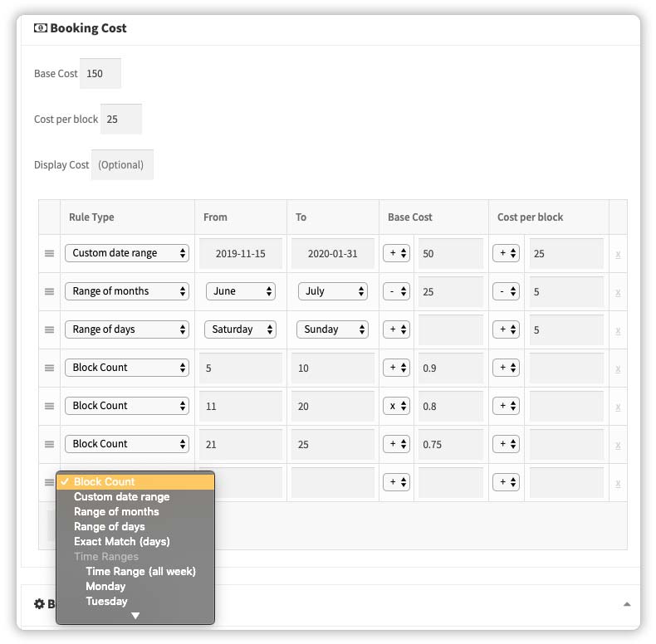This screenshot has height=644, width=656.
Task: Open the From day Saturday dropdown
Action: pyautogui.click(x=241, y=329)
